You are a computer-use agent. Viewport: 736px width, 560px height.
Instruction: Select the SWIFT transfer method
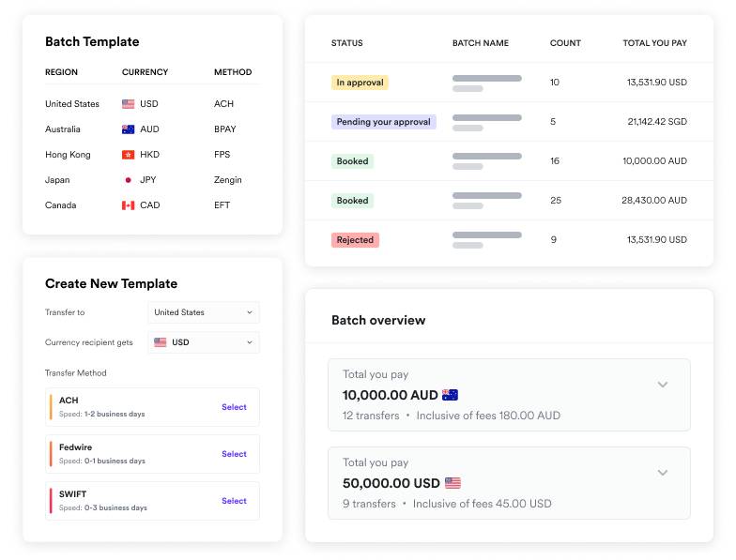pyautogui.click(x=234, y=501)
